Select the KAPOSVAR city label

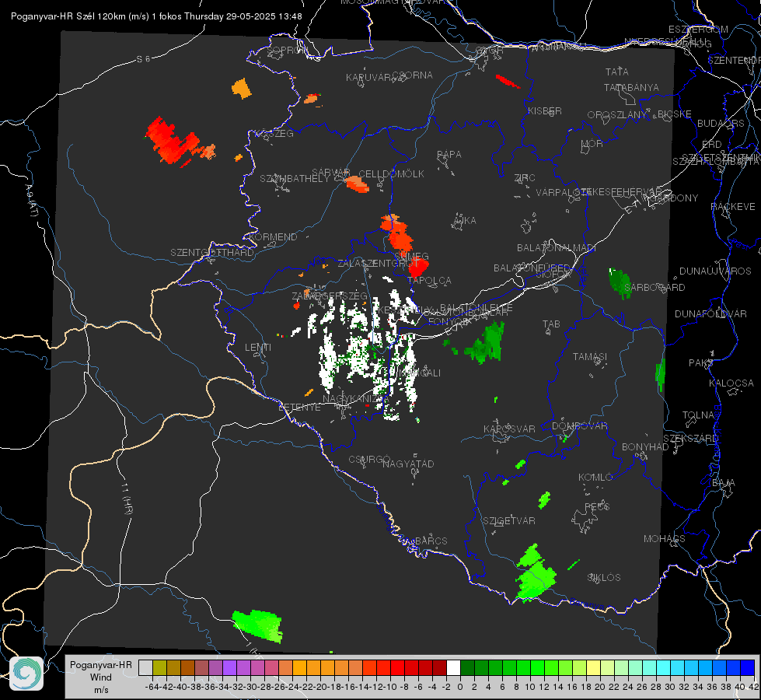tap(509, 429)
